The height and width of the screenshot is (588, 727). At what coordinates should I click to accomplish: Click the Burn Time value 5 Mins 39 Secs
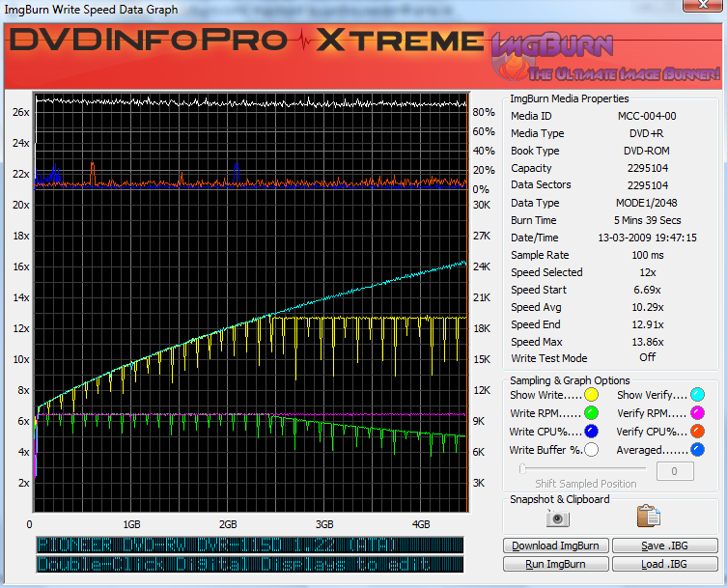coord(647,220)
